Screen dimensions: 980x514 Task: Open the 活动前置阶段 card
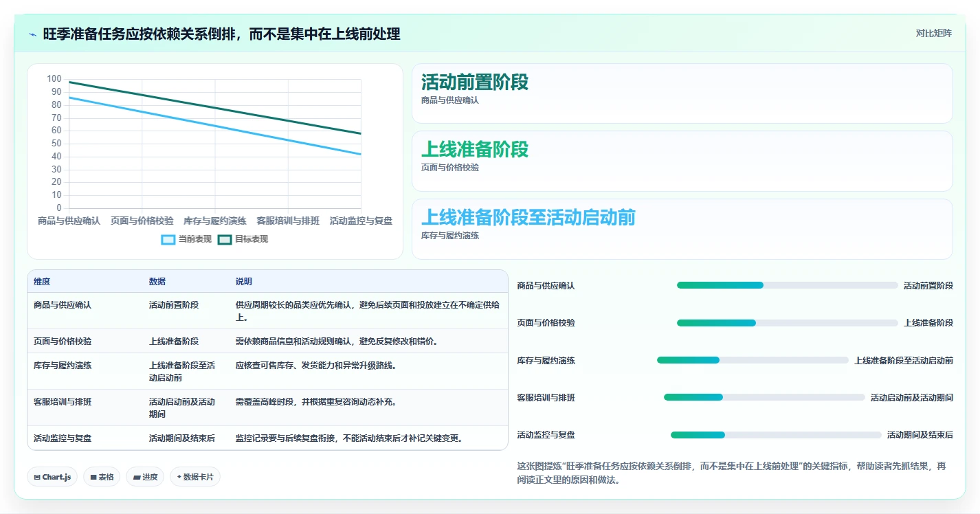682,93
